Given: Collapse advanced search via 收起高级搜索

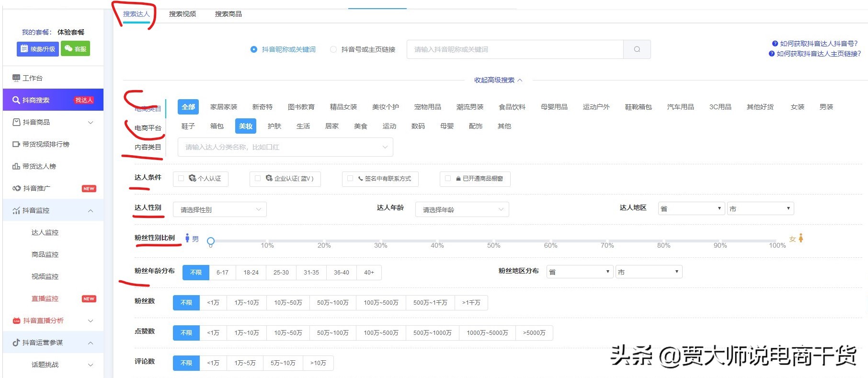Looking at the screenshot, I should [x=498, y=80].
